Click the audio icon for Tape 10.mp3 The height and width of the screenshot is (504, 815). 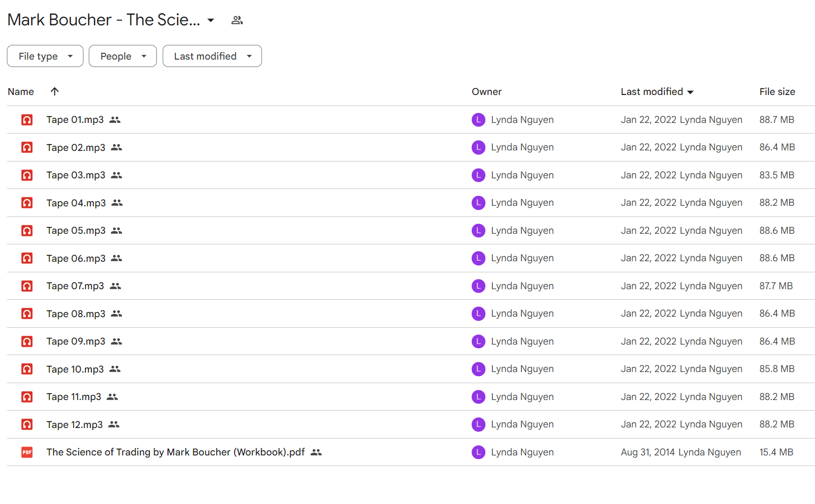[x=27, y=369]
